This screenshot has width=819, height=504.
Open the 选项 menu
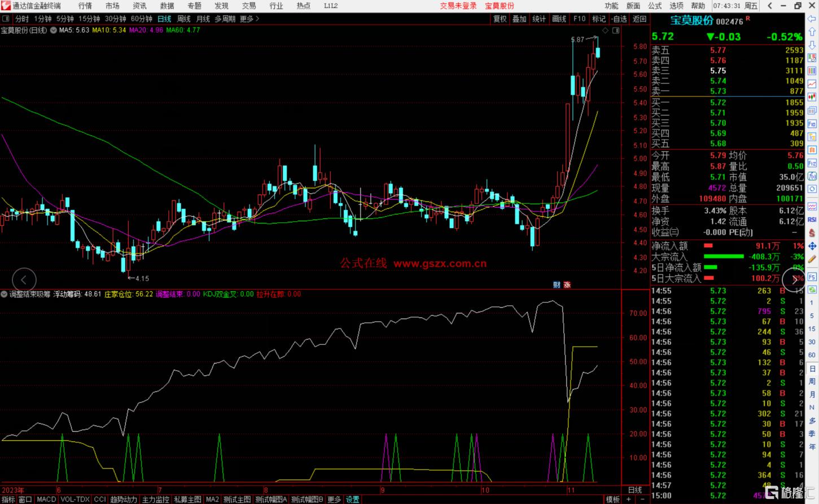(x=676, y=6)
